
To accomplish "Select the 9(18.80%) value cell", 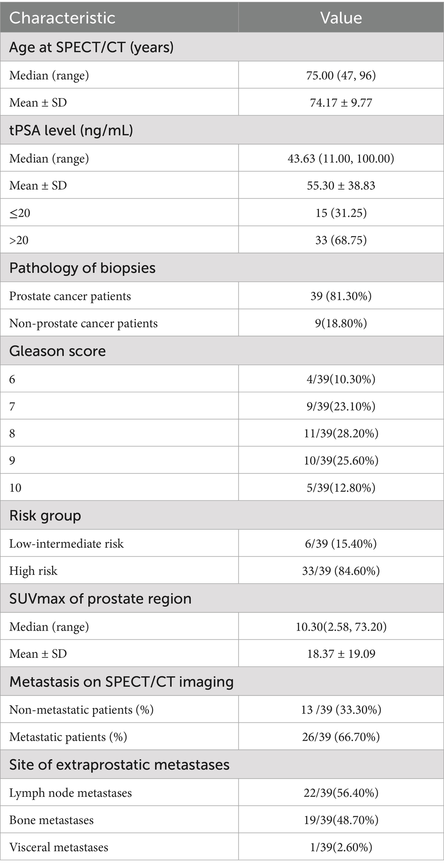I will pos(341,323).
